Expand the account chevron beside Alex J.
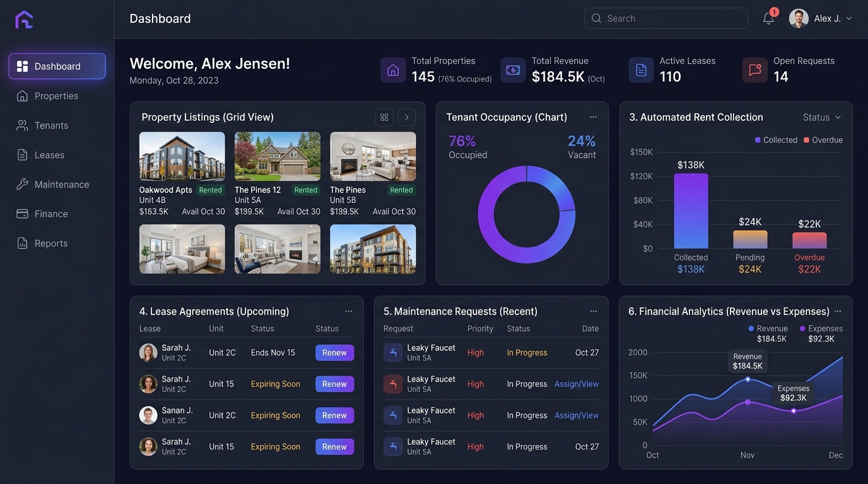Screen dimensions: 868x484 849,18
